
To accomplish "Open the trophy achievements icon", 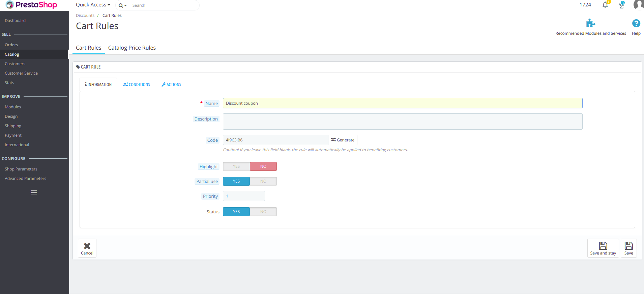I will 621,5.
